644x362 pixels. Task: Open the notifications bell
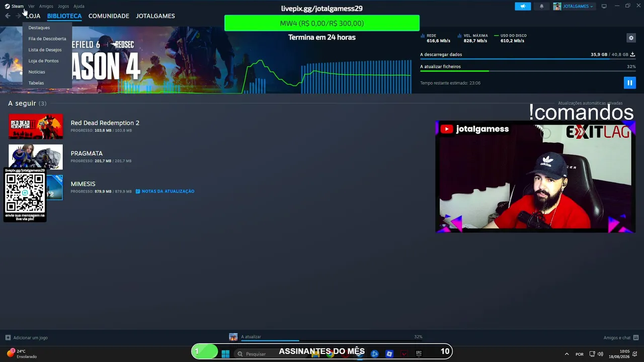tap(542, 6)
